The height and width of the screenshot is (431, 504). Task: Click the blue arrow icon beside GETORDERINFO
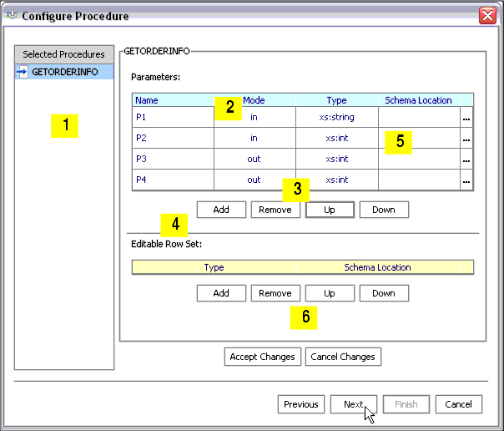pyautogui.click(x=22, y=72)
